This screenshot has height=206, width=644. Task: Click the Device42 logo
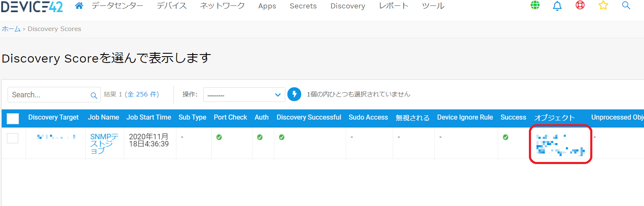pos(32,6)
